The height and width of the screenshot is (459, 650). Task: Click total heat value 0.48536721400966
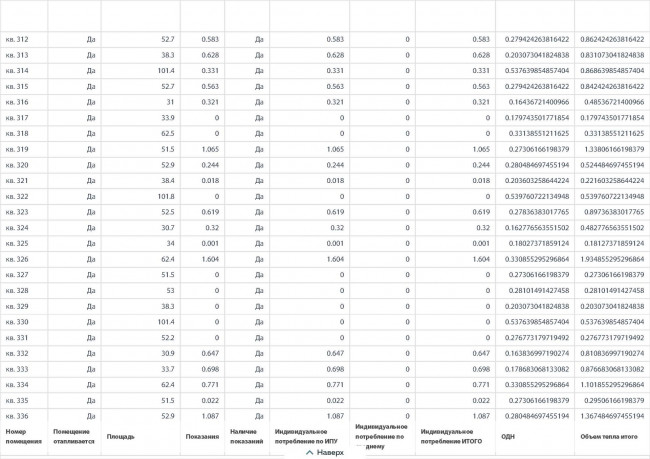pyautogui.click(x=614, y=102)
